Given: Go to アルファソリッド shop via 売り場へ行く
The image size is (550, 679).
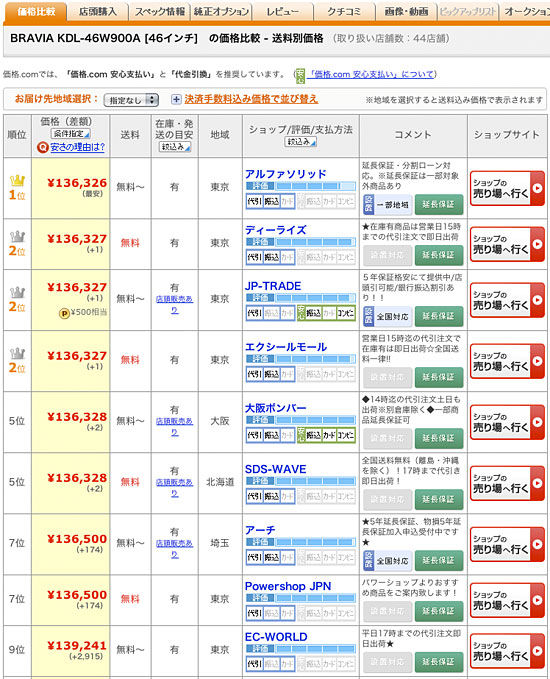Looking at the screenshot, I should point(507,188).
